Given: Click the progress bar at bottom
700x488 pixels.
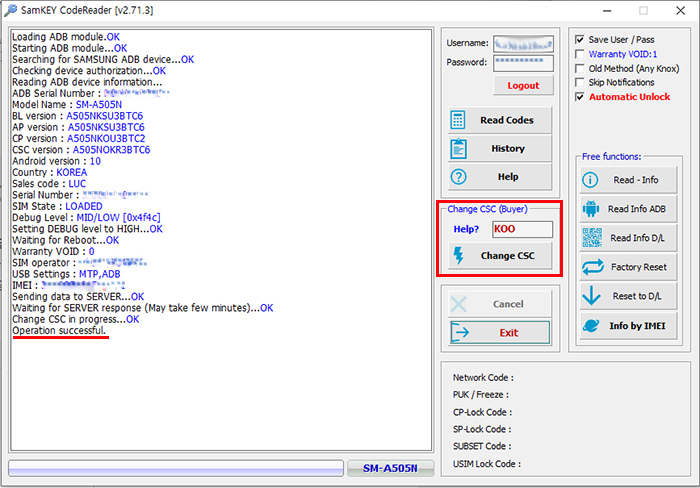Looking at the screenshot, I should 176,468.
